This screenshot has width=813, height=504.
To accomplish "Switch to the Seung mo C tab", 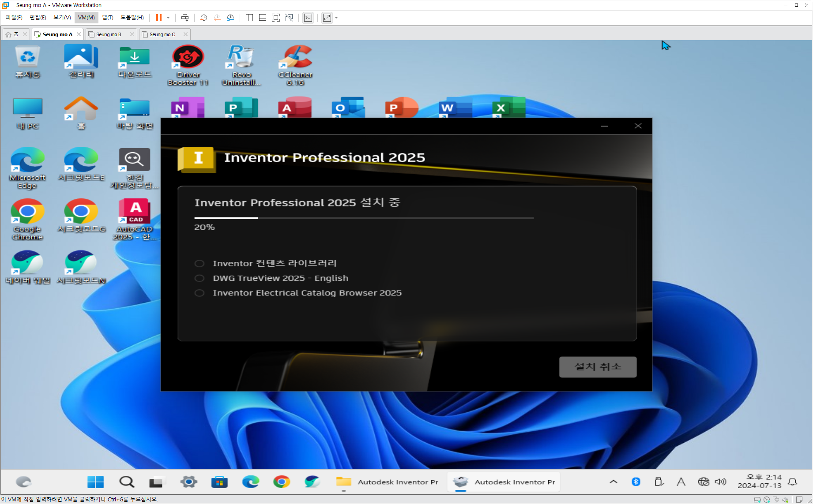I will tap(162, 34).
